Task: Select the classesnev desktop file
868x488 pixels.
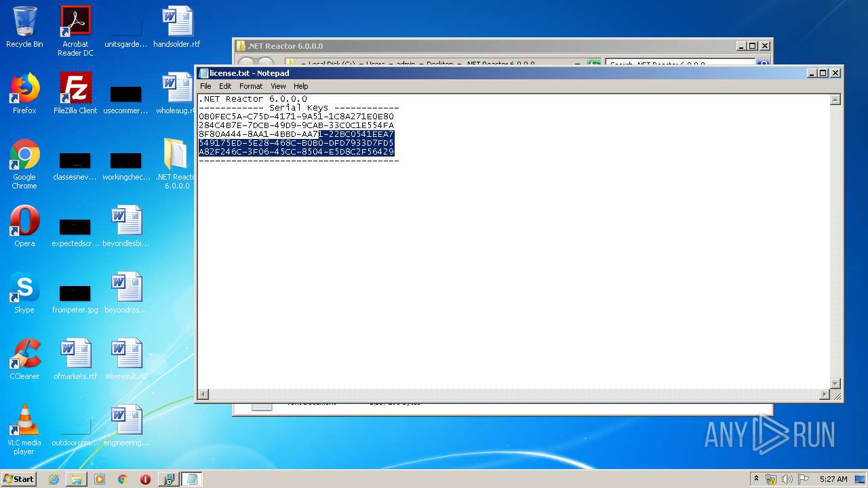Action: click(75, 165)
